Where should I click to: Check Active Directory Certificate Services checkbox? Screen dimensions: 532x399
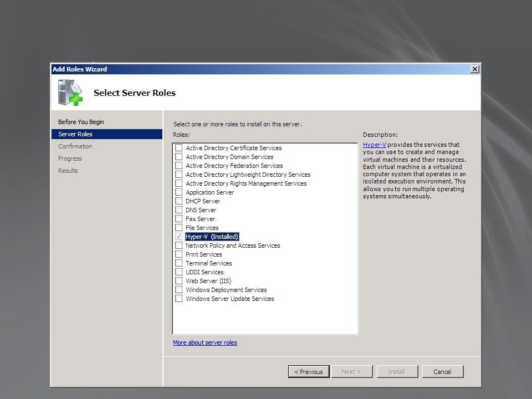point(179,148)
